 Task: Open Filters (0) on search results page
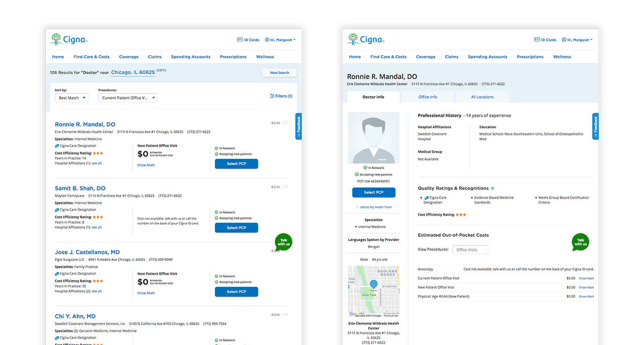coord(281,96)
